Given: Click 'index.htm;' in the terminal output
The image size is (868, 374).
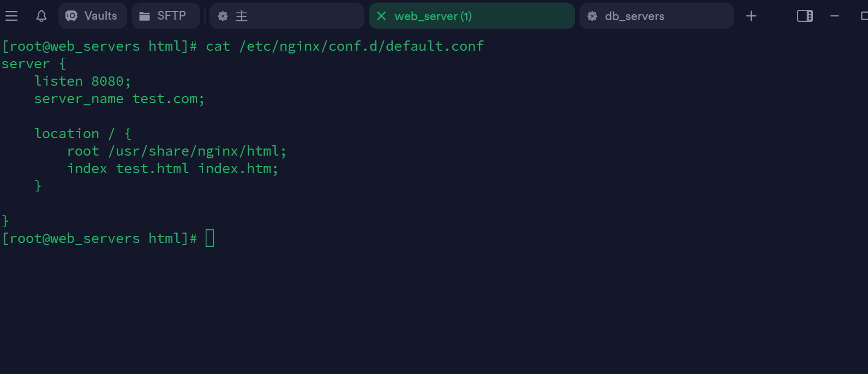Looking at the screenshot, I should point(238,169).
